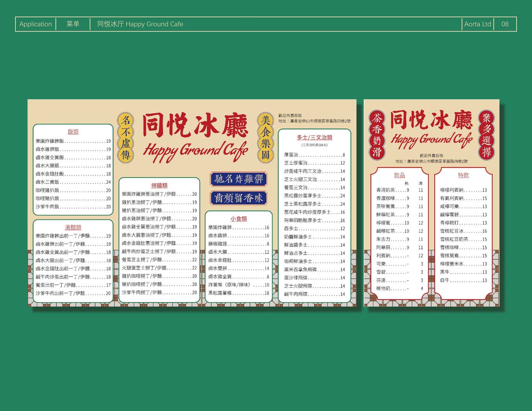Select the '樂園炸雞髀飯' menu row
The height and width of the screenshot is (411, 532).
point(73,141)
